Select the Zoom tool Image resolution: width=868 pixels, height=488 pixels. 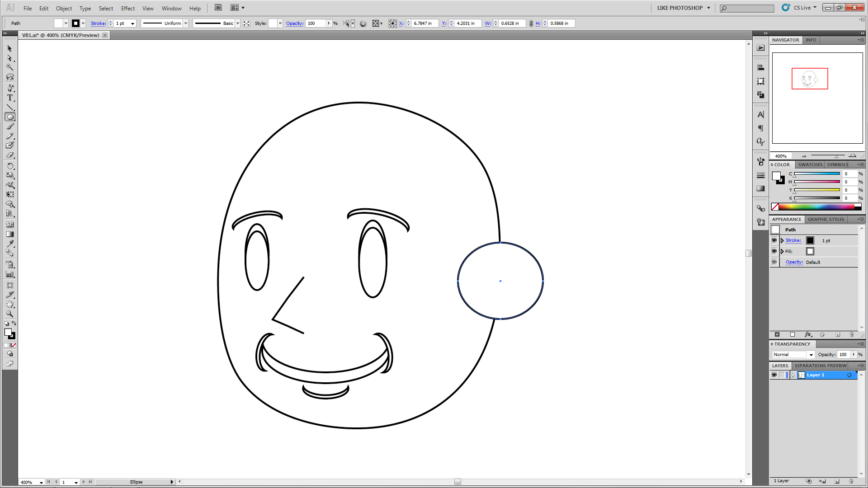point(9,314)
